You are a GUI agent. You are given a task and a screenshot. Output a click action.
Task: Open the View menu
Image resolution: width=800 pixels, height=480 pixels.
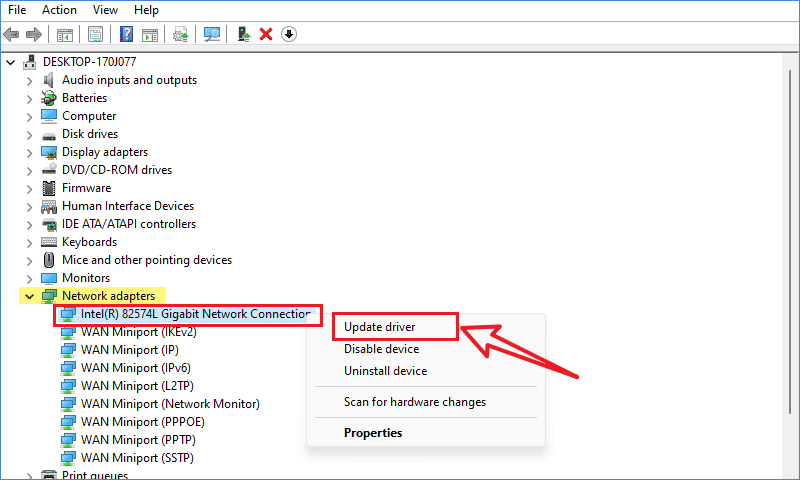[105, 10]
